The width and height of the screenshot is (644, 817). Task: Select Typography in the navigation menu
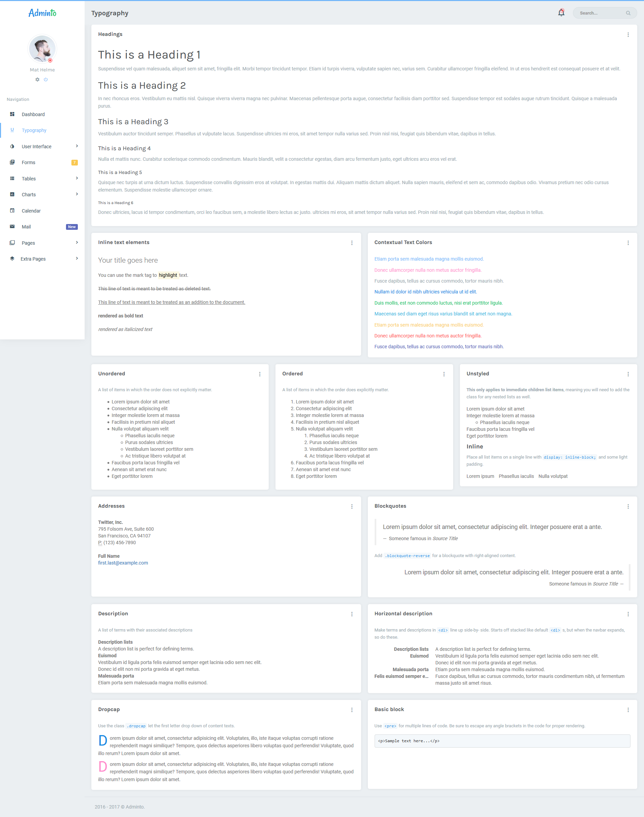point(34,130)
